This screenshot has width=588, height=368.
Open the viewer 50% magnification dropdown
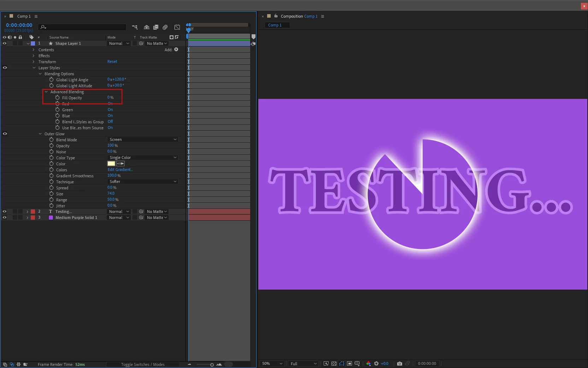click(x=272, y=363)
